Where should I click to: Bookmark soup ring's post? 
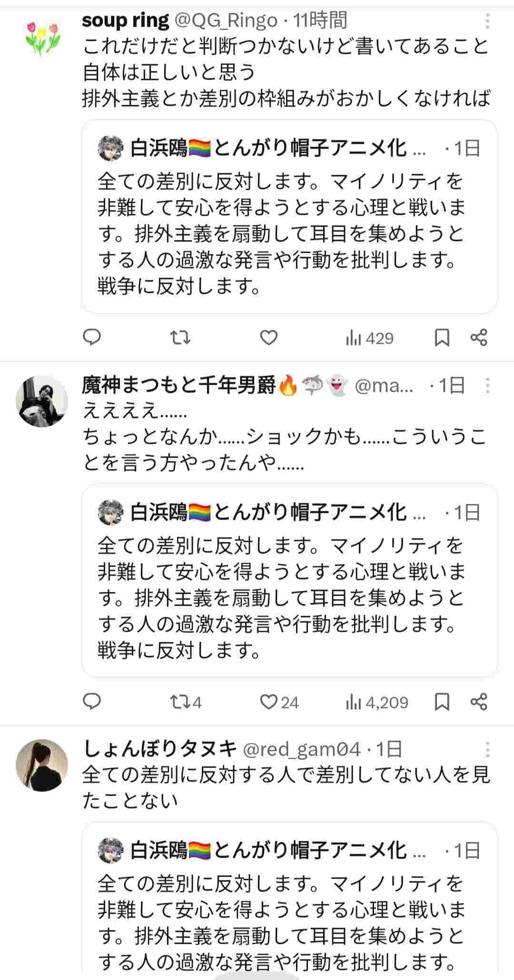coord(442,338)
